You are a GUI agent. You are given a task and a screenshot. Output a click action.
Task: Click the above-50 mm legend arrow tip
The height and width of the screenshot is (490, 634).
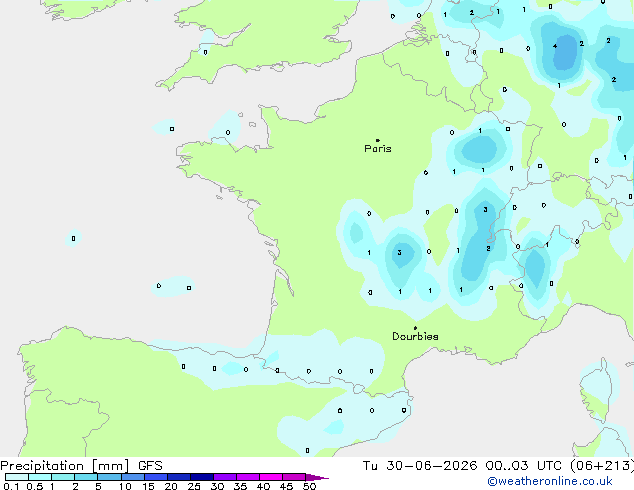317,477
